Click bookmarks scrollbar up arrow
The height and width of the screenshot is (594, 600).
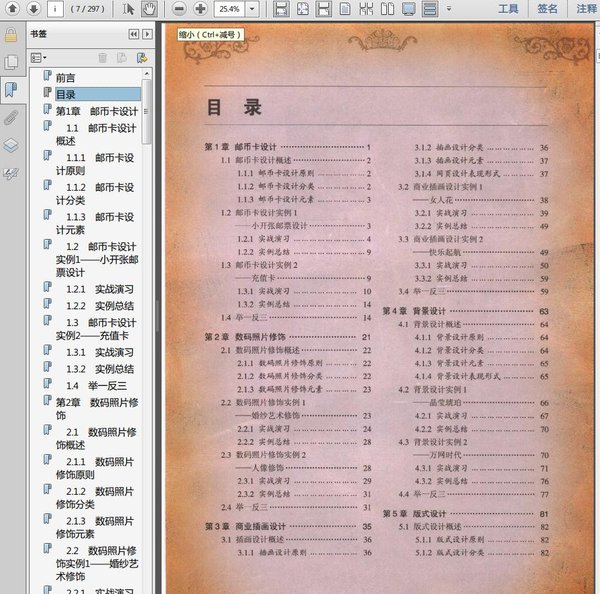(x=147, y=73)
